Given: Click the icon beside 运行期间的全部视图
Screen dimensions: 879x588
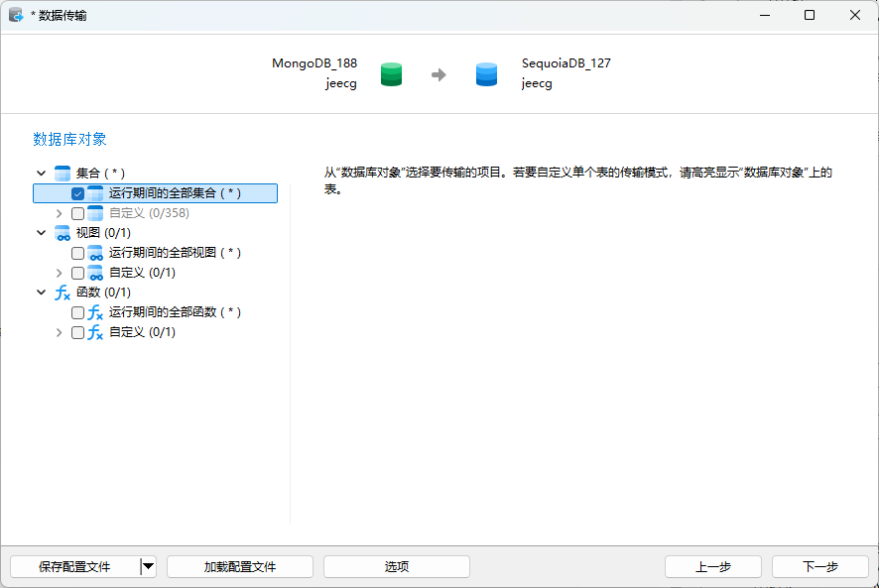Looking at the screenshot, I should point(95,253).
